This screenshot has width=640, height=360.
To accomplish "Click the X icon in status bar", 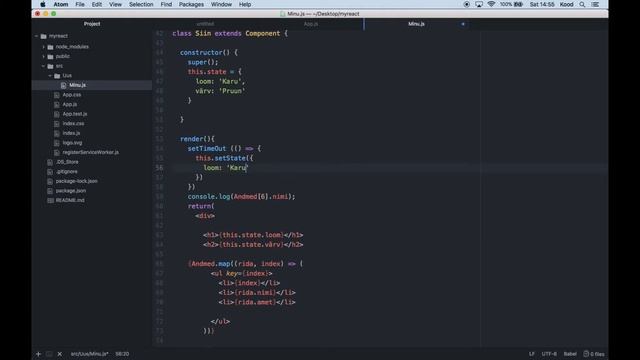I will (60, 354).
